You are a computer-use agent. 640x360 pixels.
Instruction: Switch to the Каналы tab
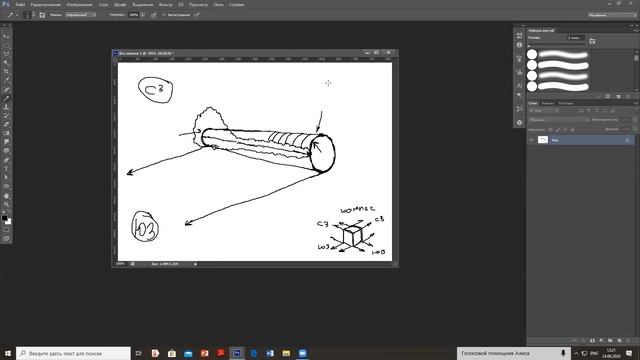pyautogui.click(x=547, y=103)
